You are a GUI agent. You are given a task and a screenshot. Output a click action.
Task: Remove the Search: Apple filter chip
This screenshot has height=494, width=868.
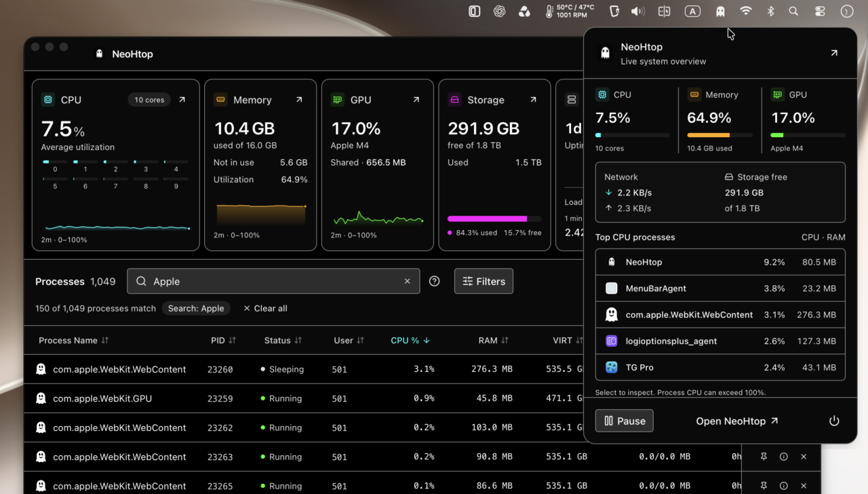click(x=196, y=308)
